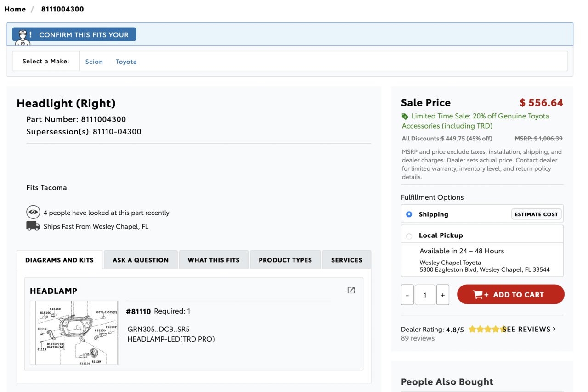The width and height of the screenshot is (588, 392).
Task: Click the 89 reviews text
Action: 418,338
